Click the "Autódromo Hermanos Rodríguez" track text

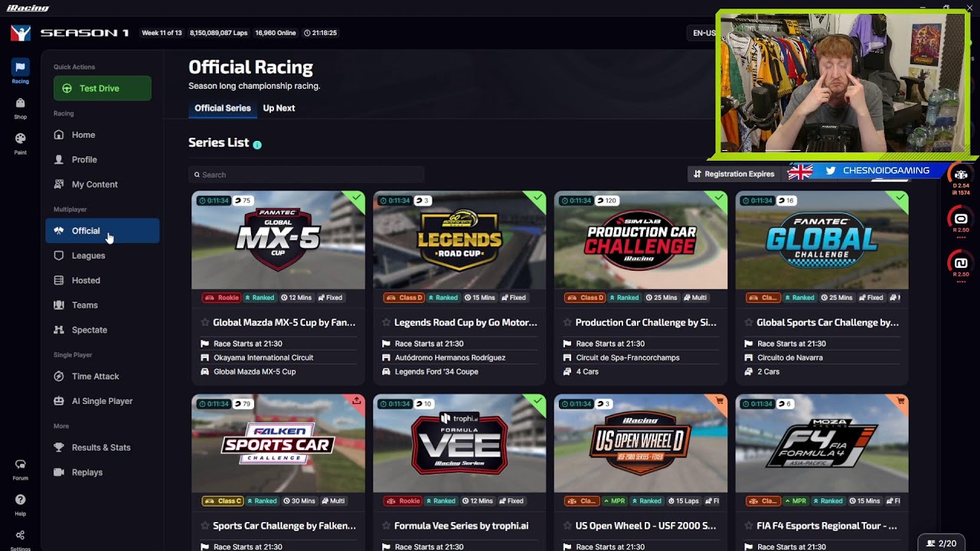(450, 357)
